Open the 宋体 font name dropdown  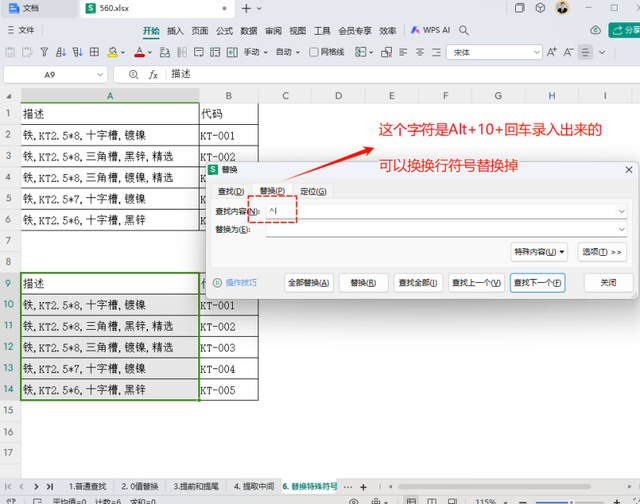tap(537, 52)
